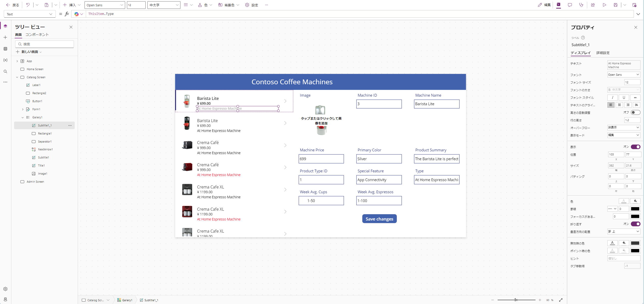Image resolution: width=644 pixels, height=304 pixels.
Task: Switch to the 画面 tab
Action: click(x=18, y=35)
